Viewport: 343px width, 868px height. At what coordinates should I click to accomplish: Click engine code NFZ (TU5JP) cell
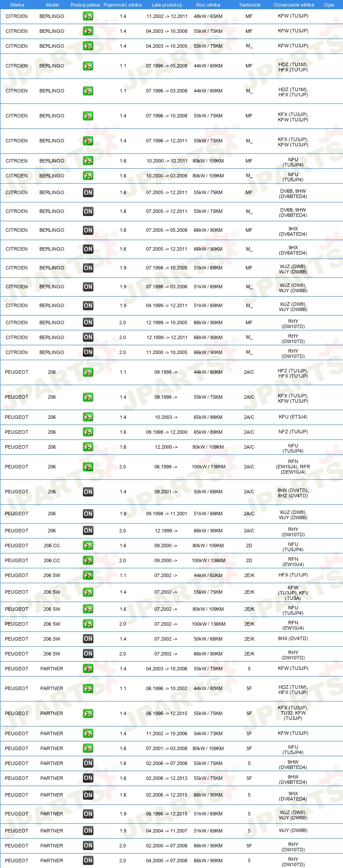point(293,432)
